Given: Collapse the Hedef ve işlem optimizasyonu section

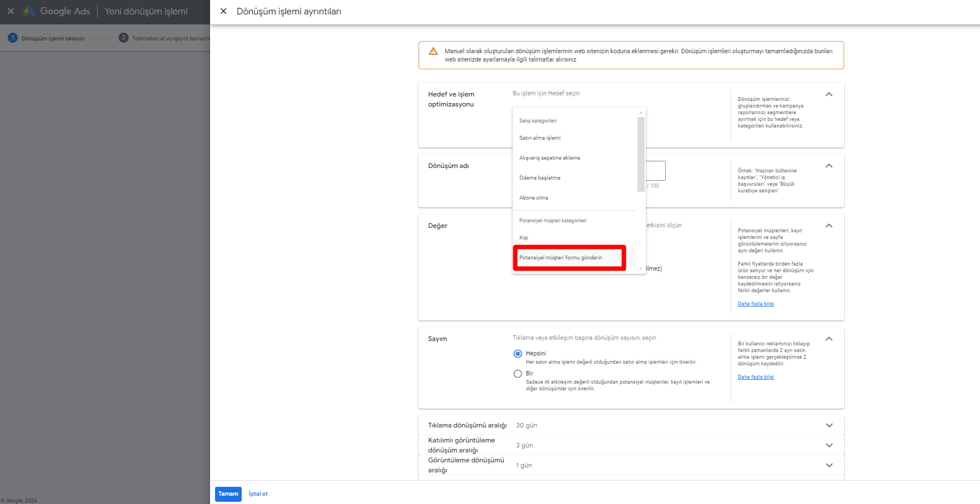Looking at the screenshot, I should [829, 94].
